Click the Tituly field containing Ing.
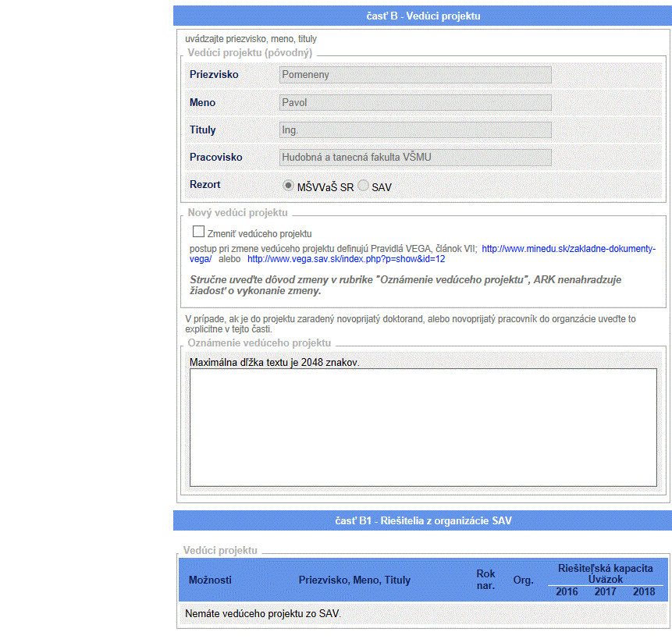672x639 pixels. click(415, 130)
